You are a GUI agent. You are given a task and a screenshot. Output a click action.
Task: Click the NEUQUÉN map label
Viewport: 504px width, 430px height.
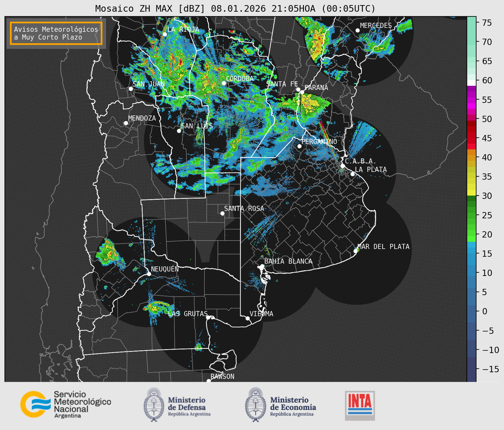click(165, 269)
